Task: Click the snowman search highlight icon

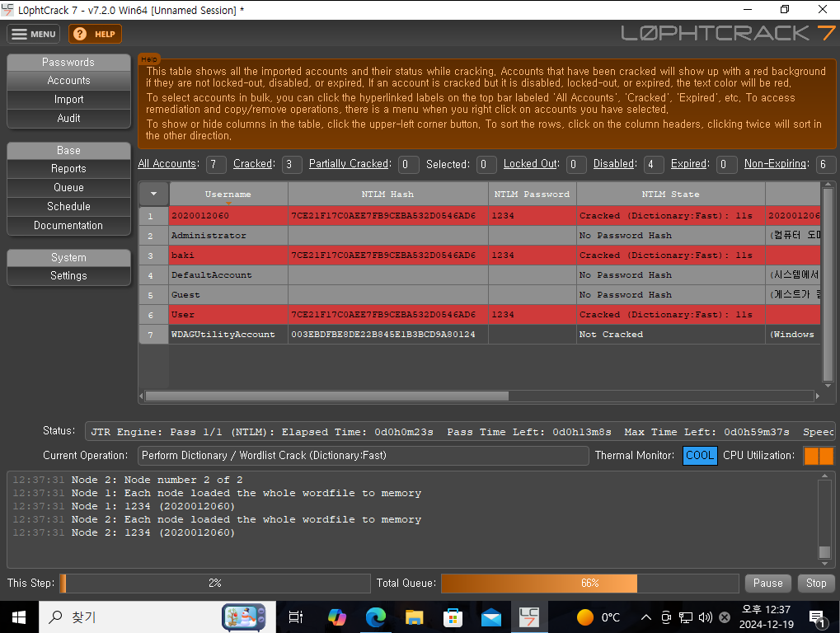Action: point(244,617)
